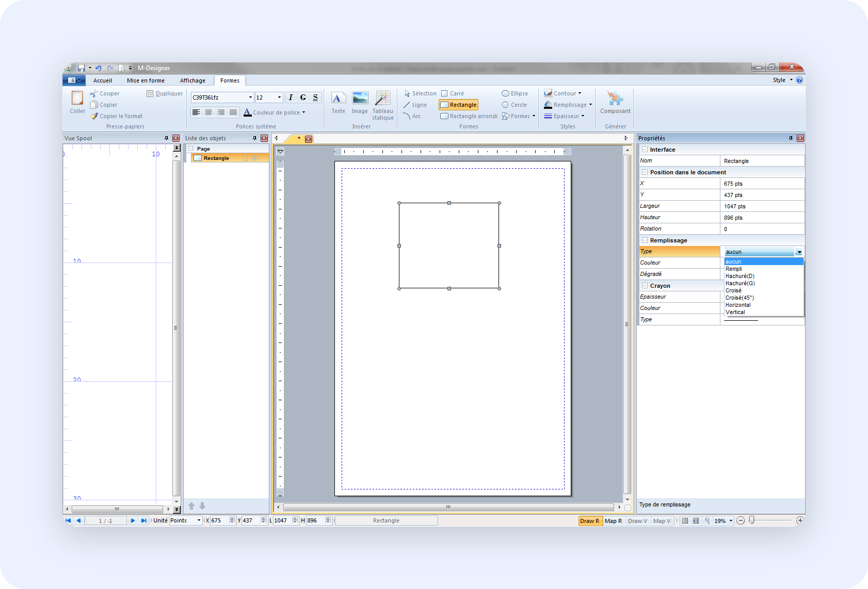
Task: Select the Page item in object list
Action: pos(203,149)
